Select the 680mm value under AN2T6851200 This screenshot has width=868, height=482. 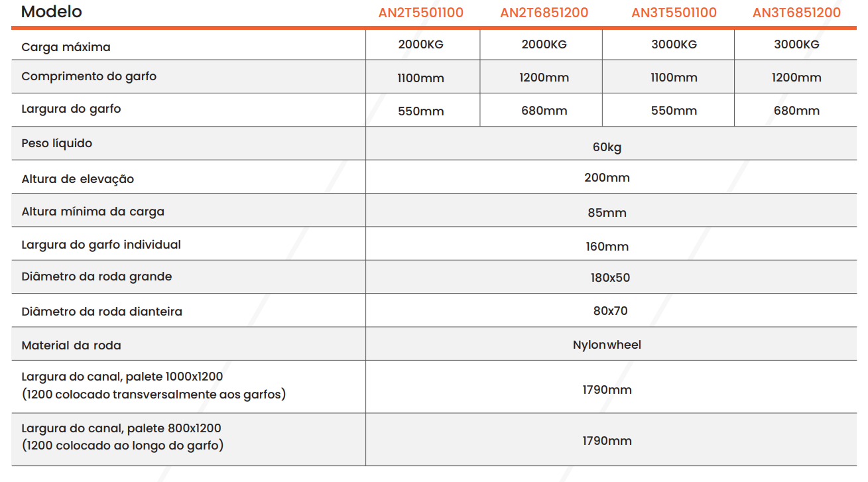(x=544, y=111)
